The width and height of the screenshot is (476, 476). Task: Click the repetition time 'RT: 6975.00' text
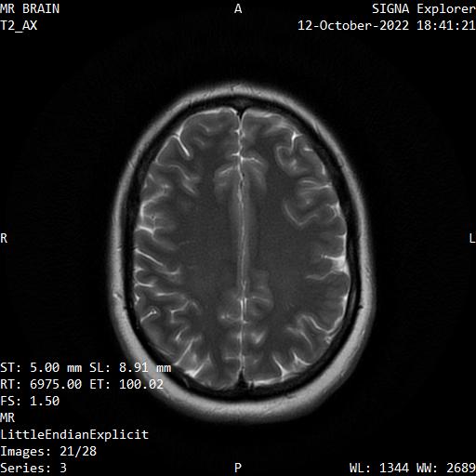point(41,384)
